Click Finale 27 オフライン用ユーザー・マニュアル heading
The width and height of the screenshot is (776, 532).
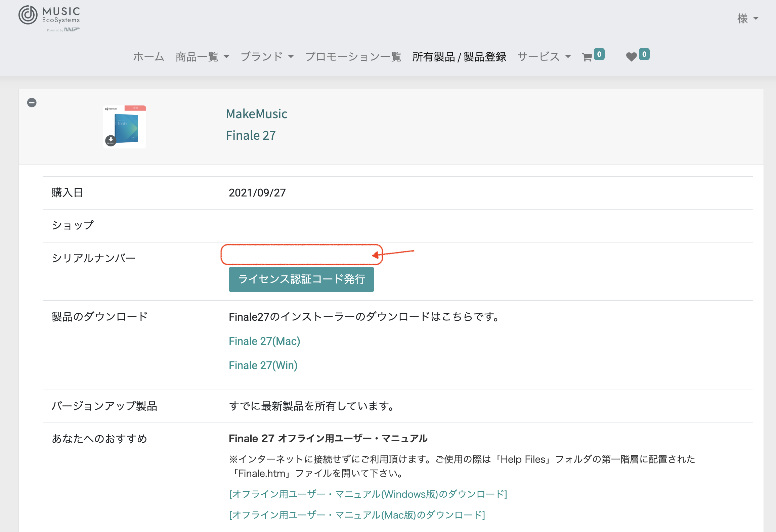[328, 439]
